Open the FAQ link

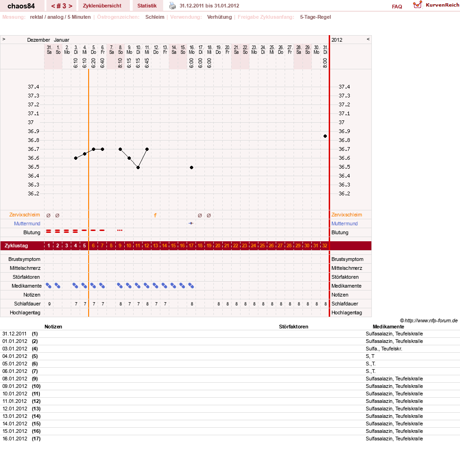(x=397, y=7)
